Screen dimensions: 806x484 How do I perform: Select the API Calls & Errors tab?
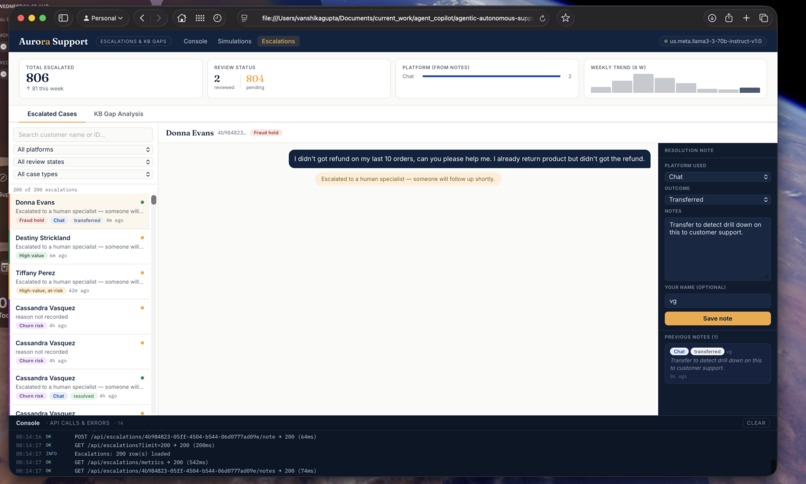coord(80,423)
